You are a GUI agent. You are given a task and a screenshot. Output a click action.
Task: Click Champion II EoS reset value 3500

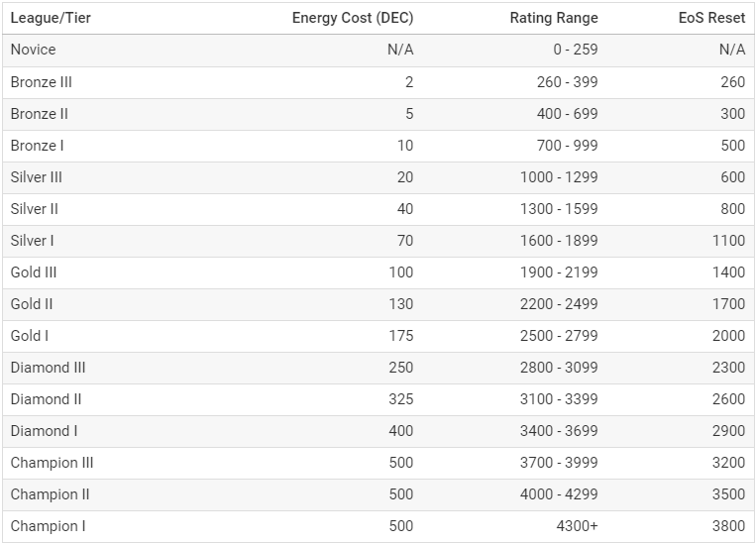coord(728,494)
